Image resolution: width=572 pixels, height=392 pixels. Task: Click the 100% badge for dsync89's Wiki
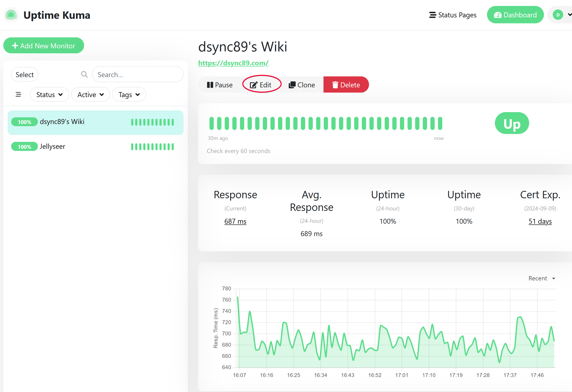click(24, 122)
